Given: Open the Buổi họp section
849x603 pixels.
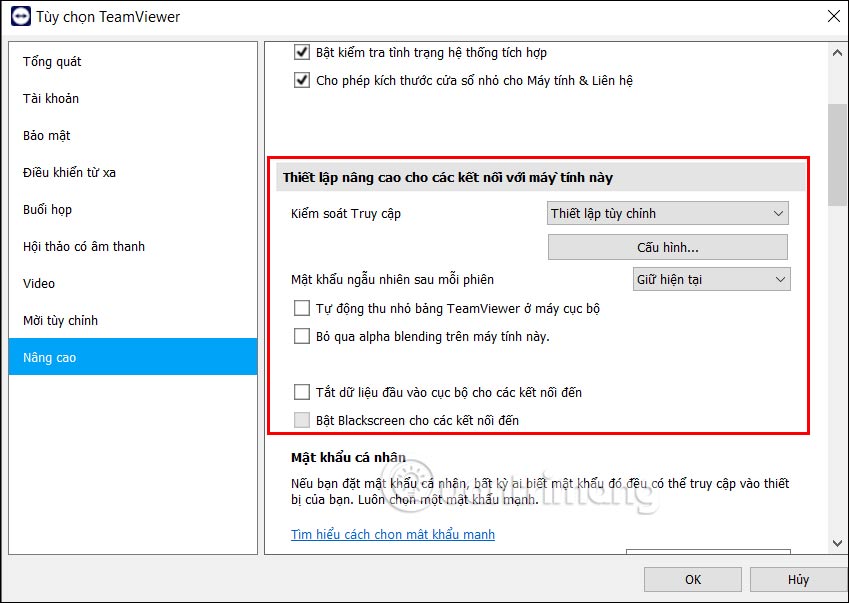Looking at the screenshot, I should pyautogui.click(x=51, y=209).
